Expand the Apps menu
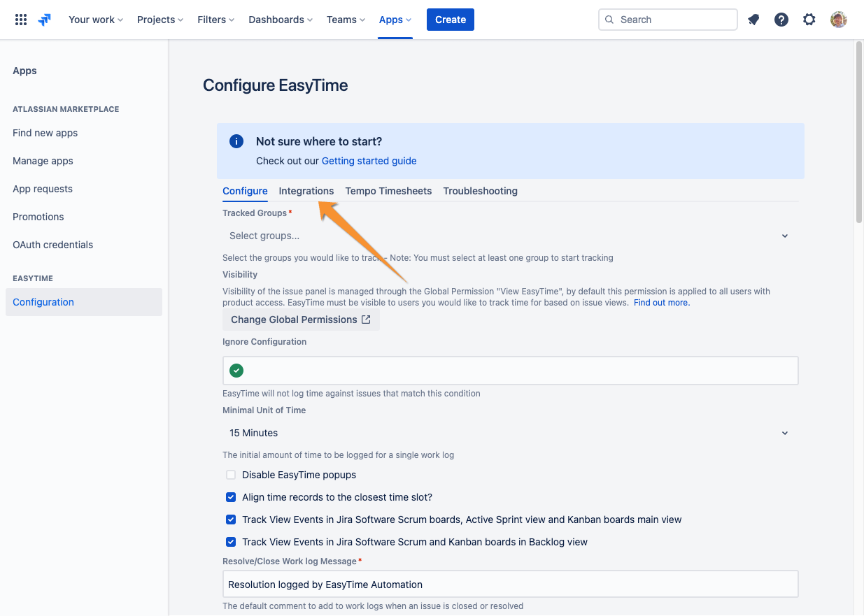The image size is (864, 616). (395, 20)
